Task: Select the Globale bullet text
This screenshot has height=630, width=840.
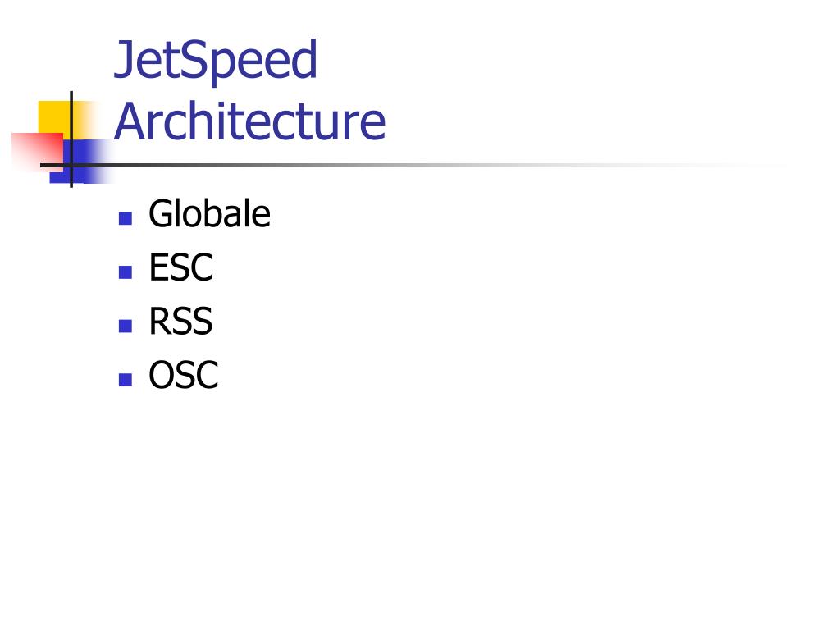Action: click(209, 214)
